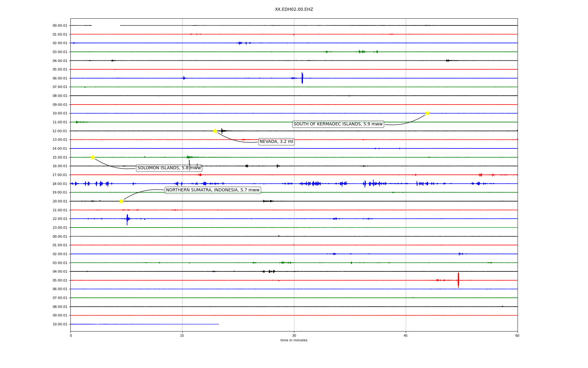Click the Nevada earthquake star marker
Screen dimensions: 588x368
click(215, 131)
